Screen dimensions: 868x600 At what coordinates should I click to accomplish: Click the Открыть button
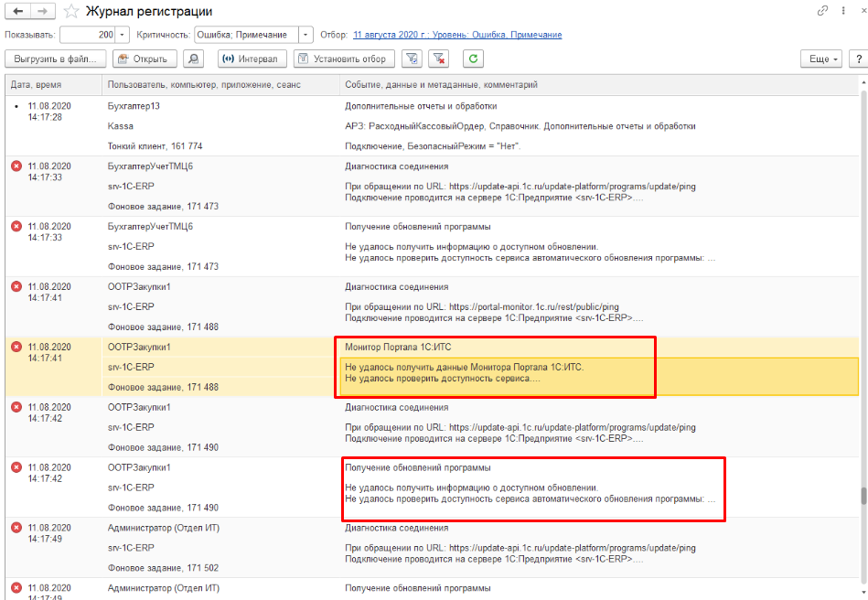[145, 59]
